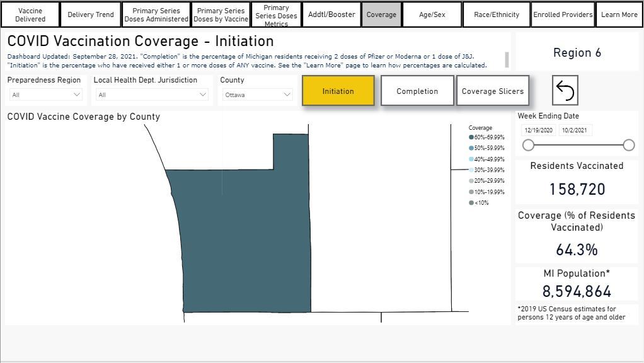Expand the Local Health Dept. Jurisdiction dropdown
The image size is (644, 363).
click(151, 95)
